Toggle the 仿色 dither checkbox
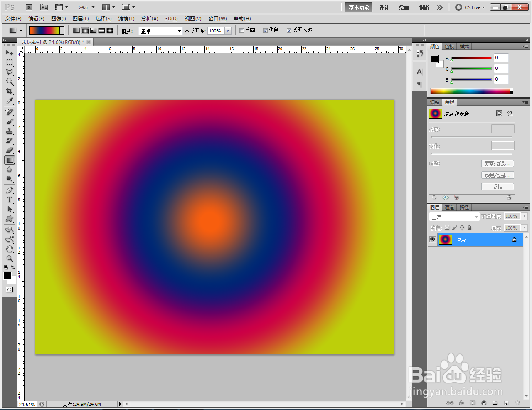Screen dimensions: 532x410 (x=265, y=31)
